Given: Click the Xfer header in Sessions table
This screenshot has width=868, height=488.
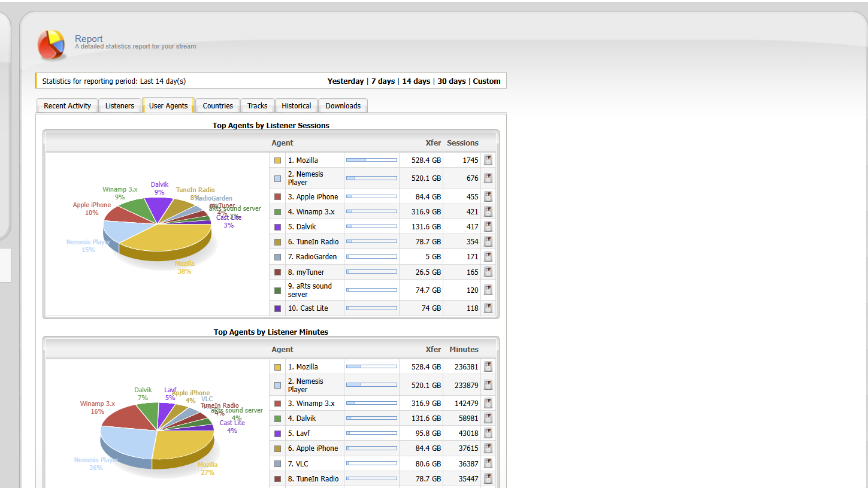Looking at the screenshot, I should [x=433, y=143].
